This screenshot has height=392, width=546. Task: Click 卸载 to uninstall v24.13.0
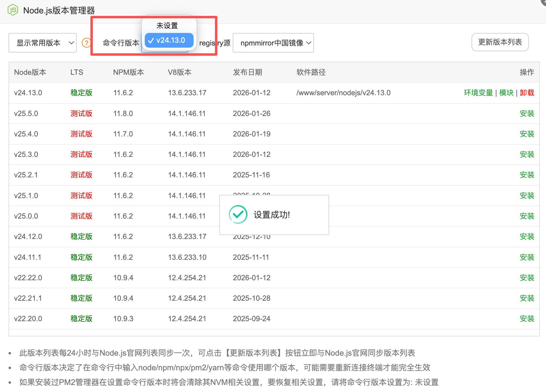[x=527, y=93]
